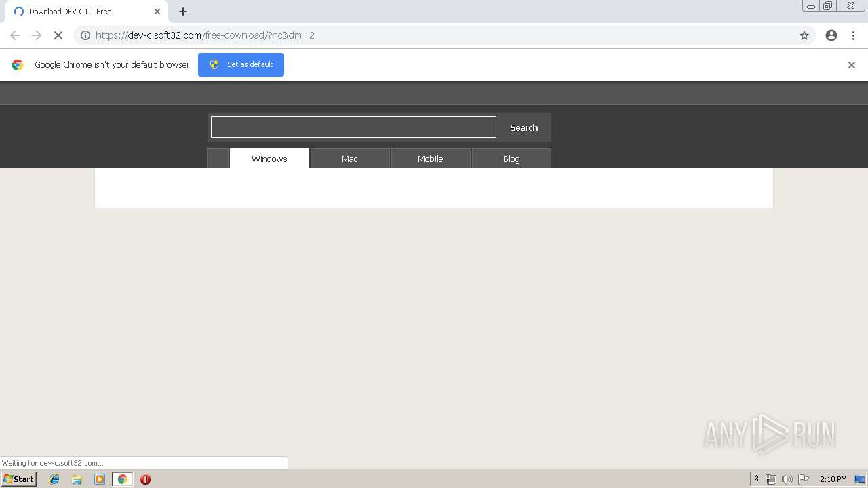
Task: Open network status tray icon
Action: pyautogui.click(x=771, y=479)
